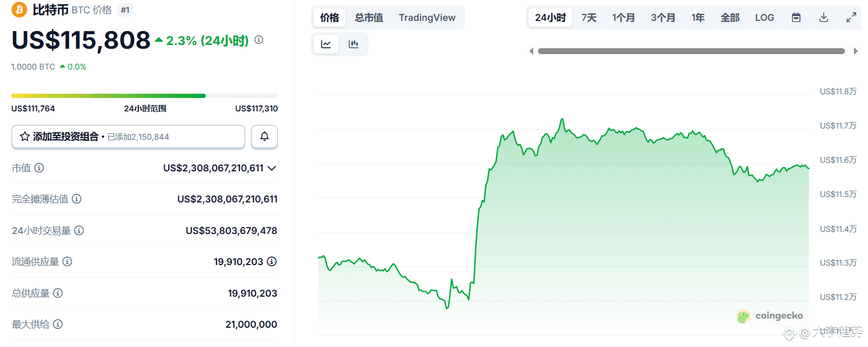The image size is (868, 347).
Task: Click the chart range scrollbar
Action: (x=691, y=51)
